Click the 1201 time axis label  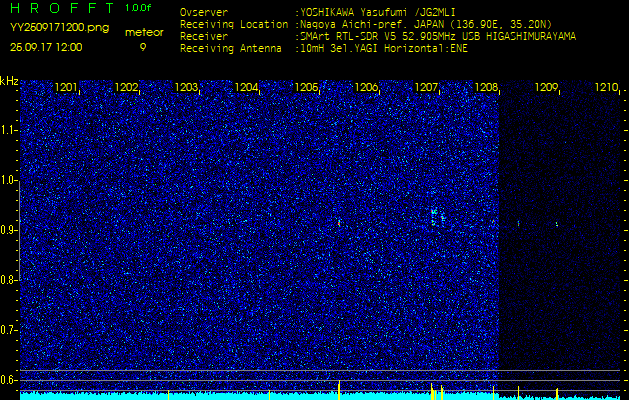point(67,87)
